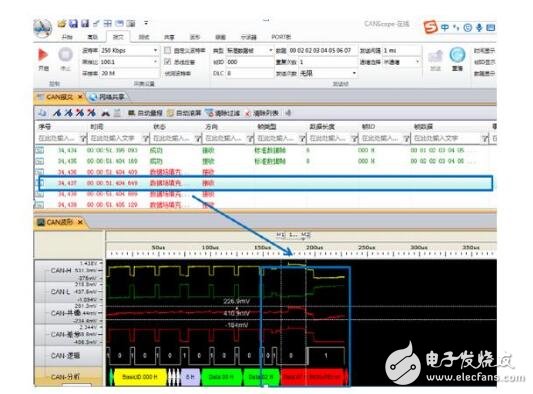The height and width of the screenshot is (394, 533).
Task: Click the greyed send envelope icon
Action: pos(435,56)
